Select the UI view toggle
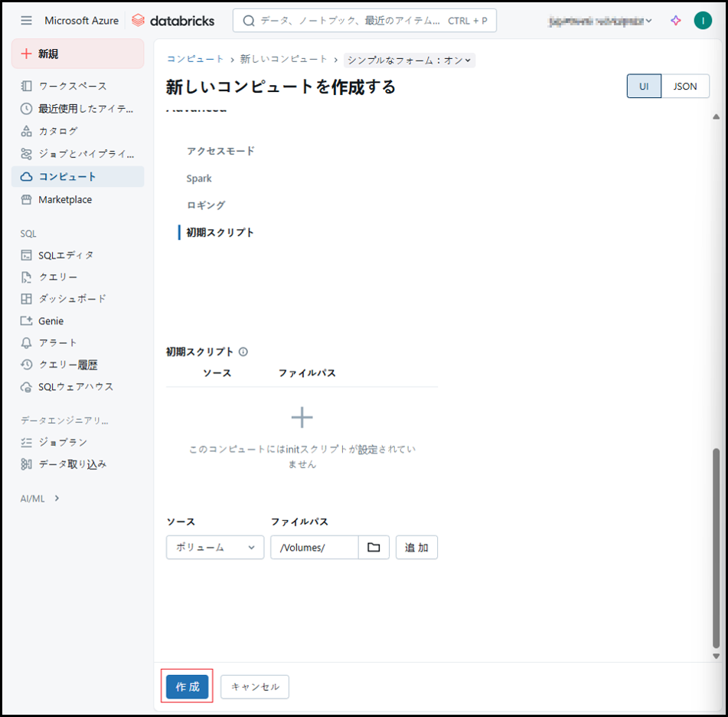Viewport: 728px width, 717px height. pyautogui.click(x=644, y=87)
